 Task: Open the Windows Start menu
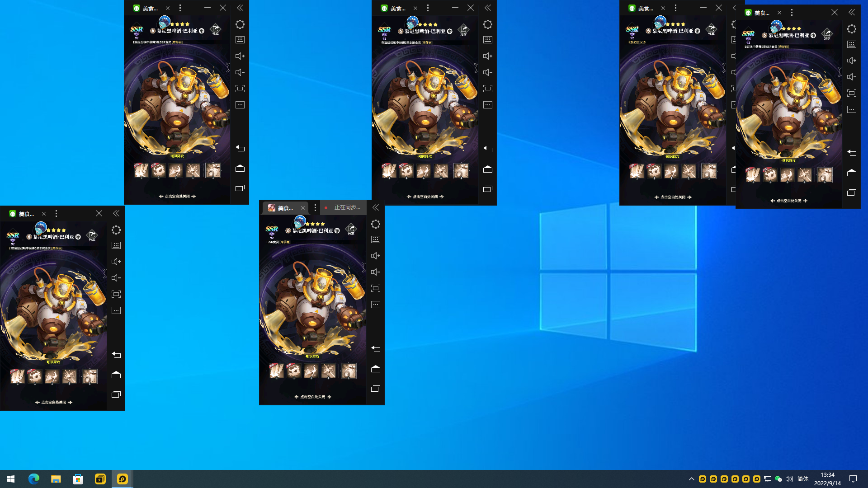11,479
